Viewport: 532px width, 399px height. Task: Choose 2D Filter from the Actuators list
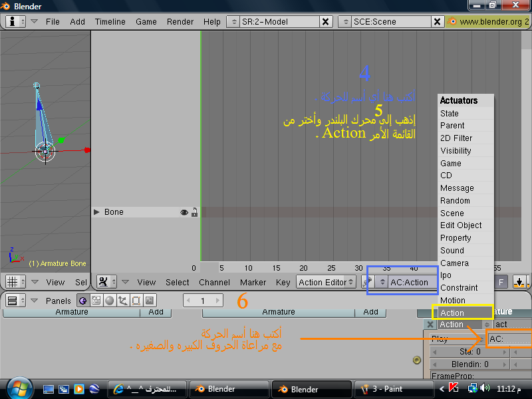[466, 138]
